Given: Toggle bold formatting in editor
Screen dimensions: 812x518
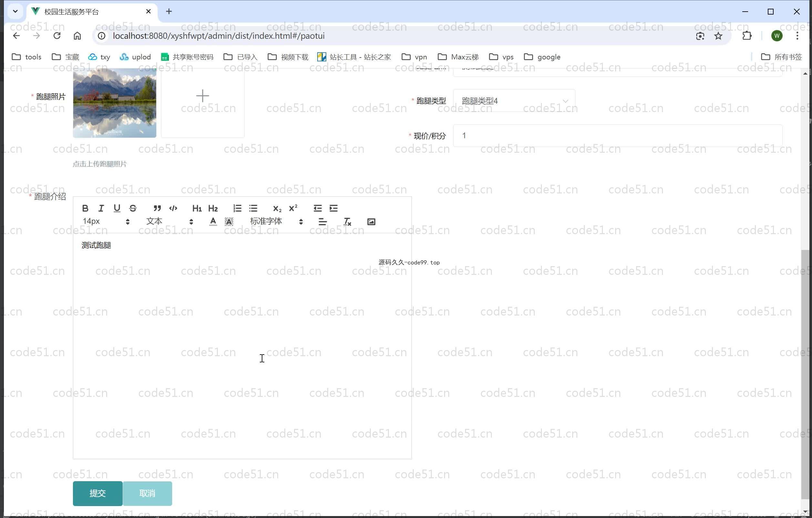Looking at the screenshot, I should (85, 208).
